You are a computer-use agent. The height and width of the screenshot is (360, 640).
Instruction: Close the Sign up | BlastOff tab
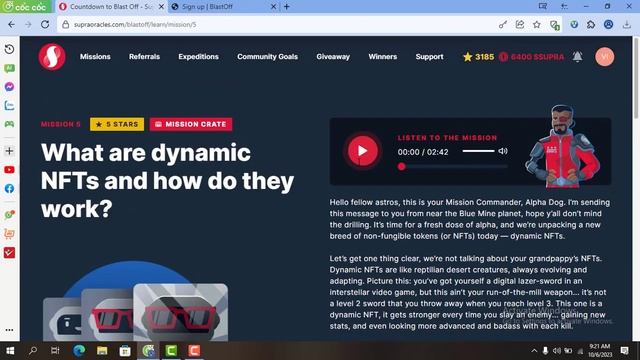point(273,7)
